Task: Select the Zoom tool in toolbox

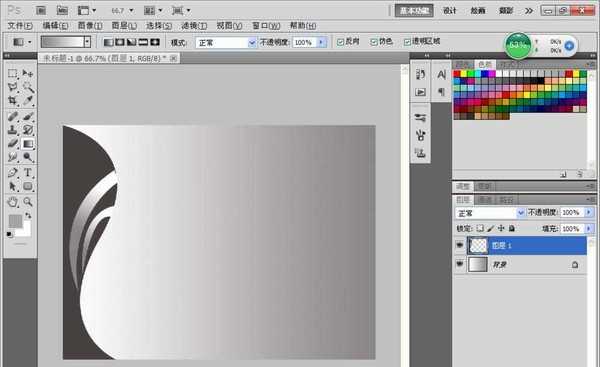Action: point(28,202)
